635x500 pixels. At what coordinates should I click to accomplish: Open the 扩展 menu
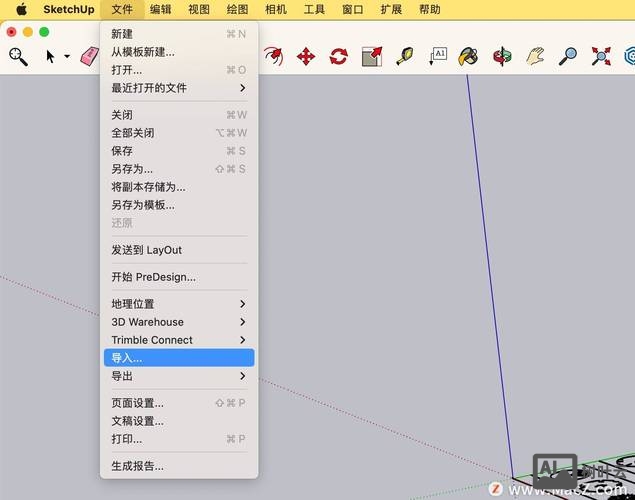tap(391, 9)
